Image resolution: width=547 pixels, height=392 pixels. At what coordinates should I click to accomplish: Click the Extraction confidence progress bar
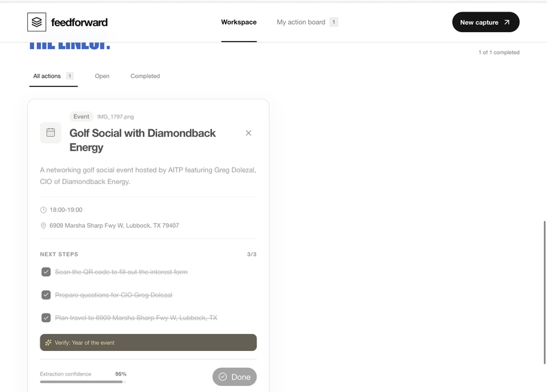click(x=83, y=382)
